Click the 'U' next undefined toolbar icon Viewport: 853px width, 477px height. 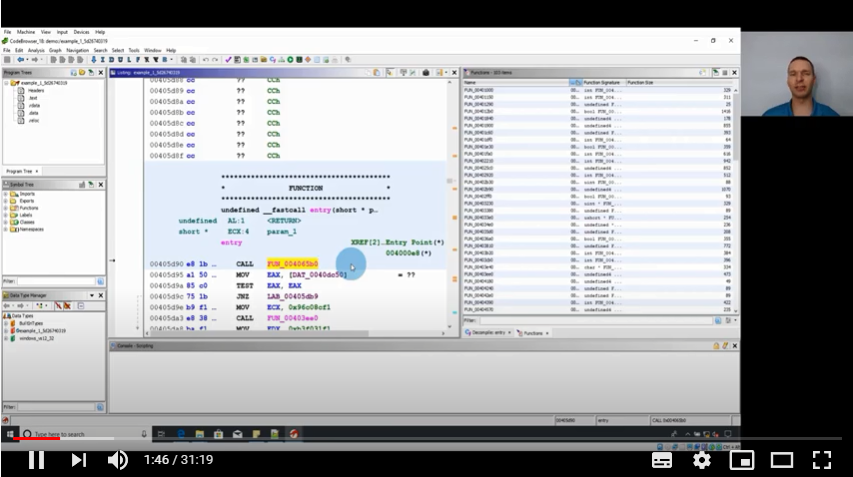tap(120, 60)
